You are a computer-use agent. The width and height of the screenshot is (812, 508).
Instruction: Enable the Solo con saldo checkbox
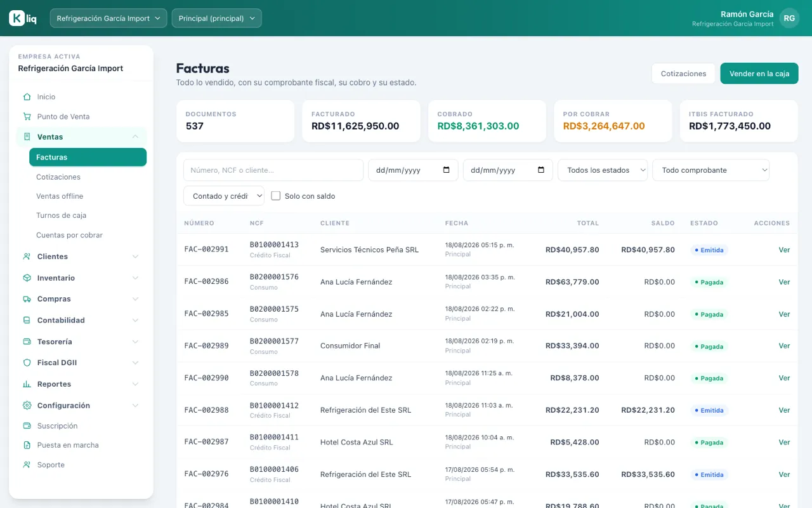[276, 196]
